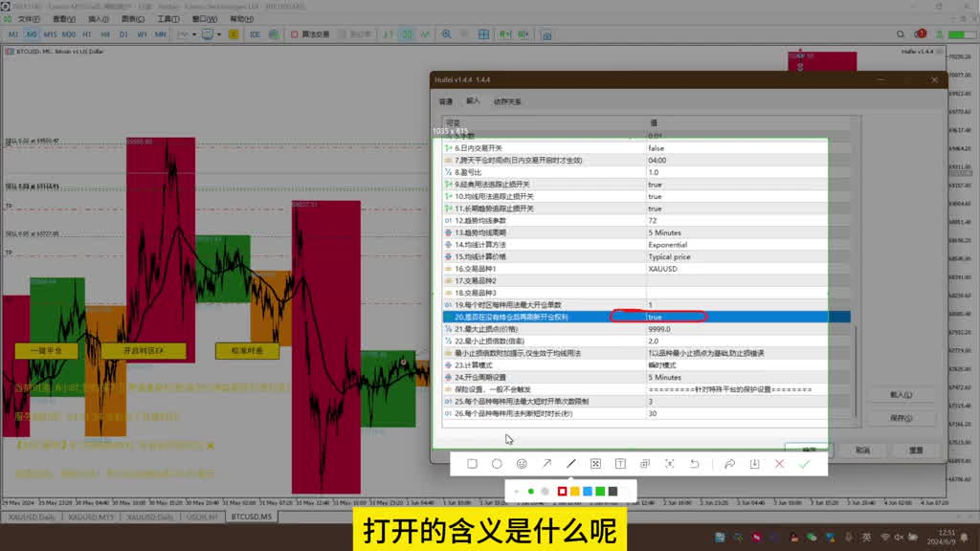980x551 pixels.
Task: Cancel screenshot with red X
Action: (779, 464)
